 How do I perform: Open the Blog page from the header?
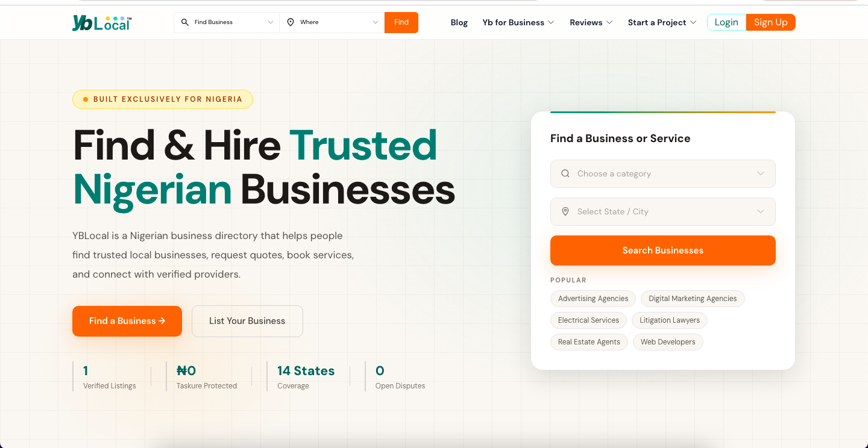click(459, 22)
